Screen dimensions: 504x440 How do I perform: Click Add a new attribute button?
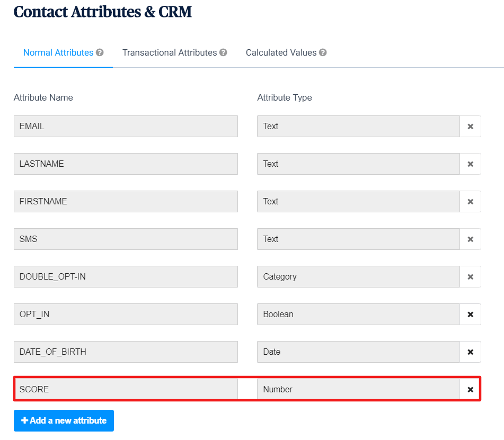pos(64,420)
